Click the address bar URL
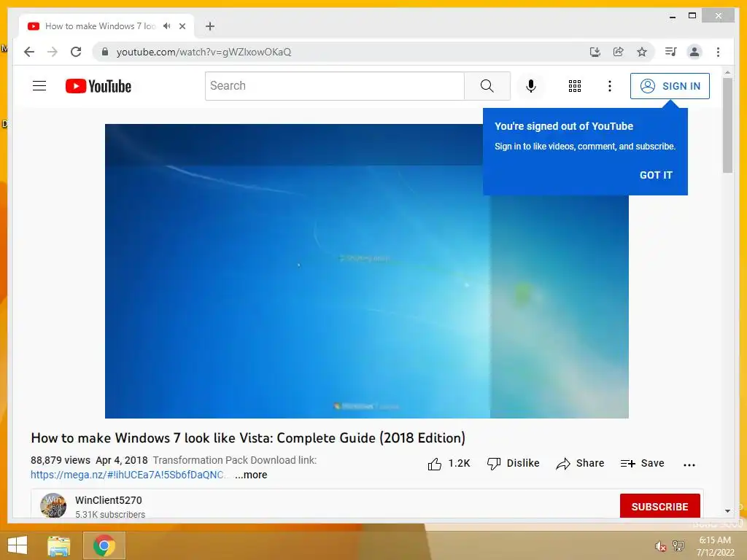The width and height of the screenshot is (747, 560). (x=204, y=52)
